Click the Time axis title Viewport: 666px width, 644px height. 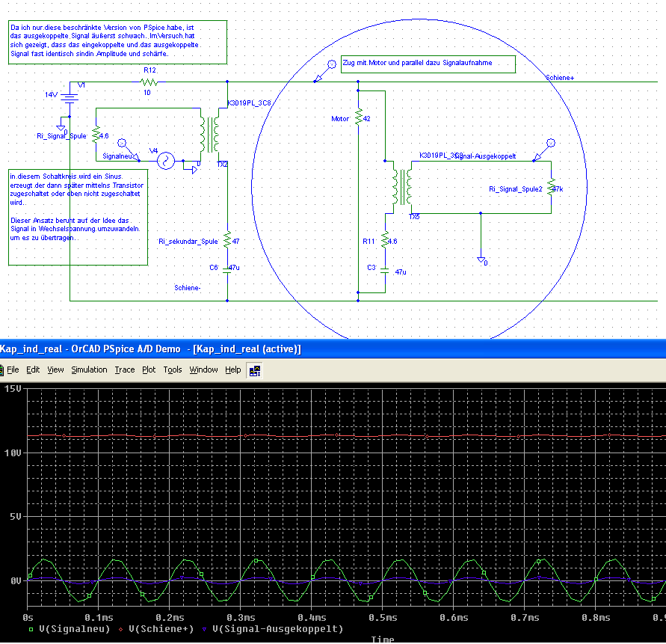tap(382, 640)
